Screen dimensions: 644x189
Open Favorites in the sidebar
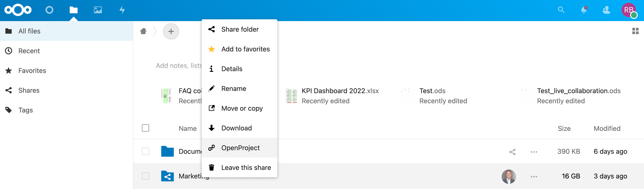point(32,71)
